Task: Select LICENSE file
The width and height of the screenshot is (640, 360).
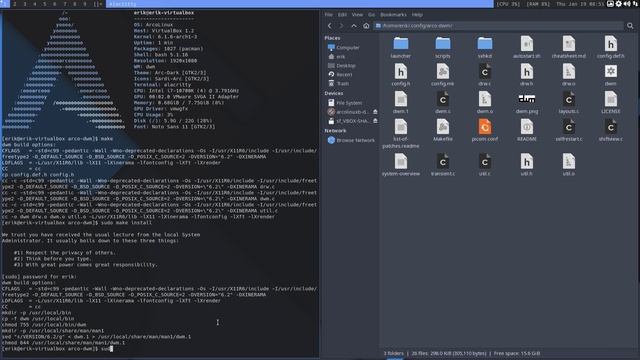Action: pyautogui.click(x=611, y=103)
